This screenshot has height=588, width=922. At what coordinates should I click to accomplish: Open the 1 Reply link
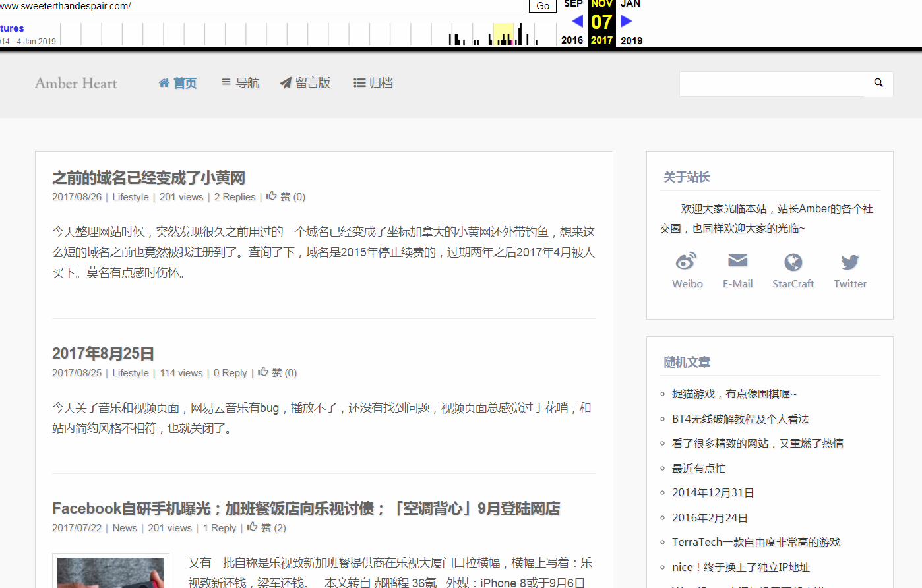tap(220, 528)
